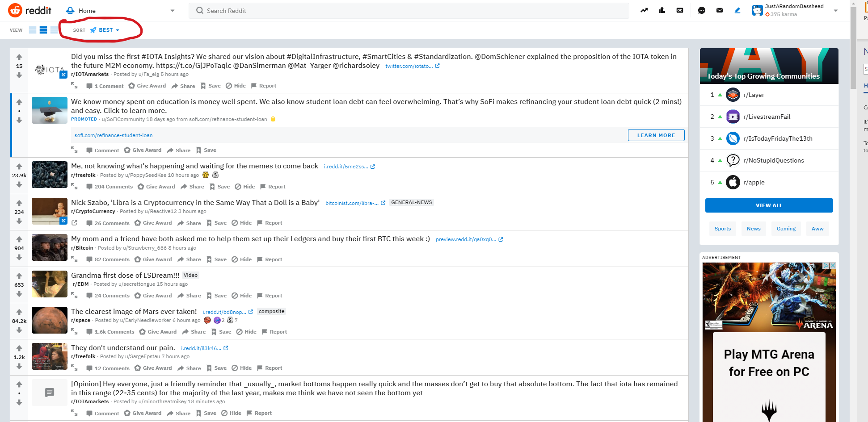The image size is (868, 422).
Task: Open the Sort Best dropdown
Action: pos(105,30)
